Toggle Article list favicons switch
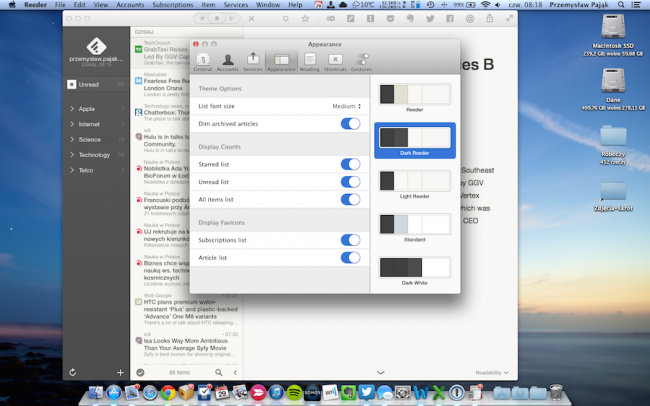Screen dimensions: 650x406 click(x=350, y=258)
